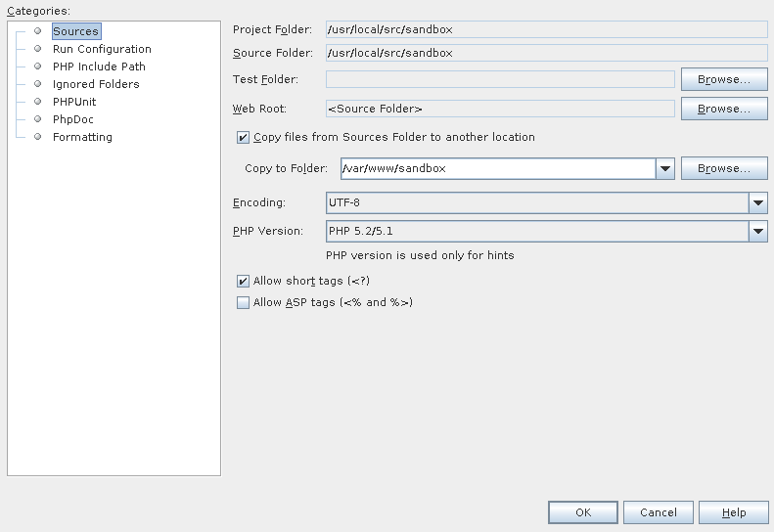
Task: Enable Allow ASP tags checkbox
Action: click(x=243, y=302)
